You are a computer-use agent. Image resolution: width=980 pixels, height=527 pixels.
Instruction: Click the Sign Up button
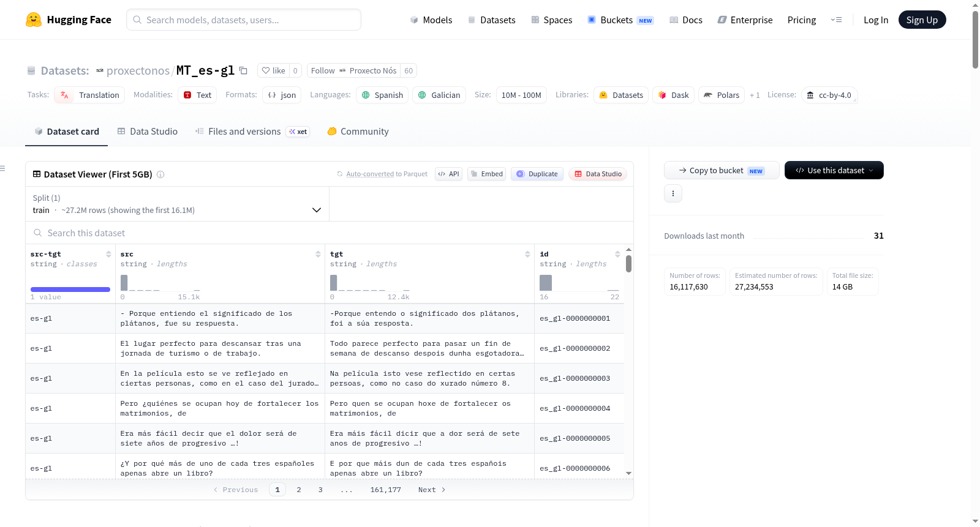922,20
